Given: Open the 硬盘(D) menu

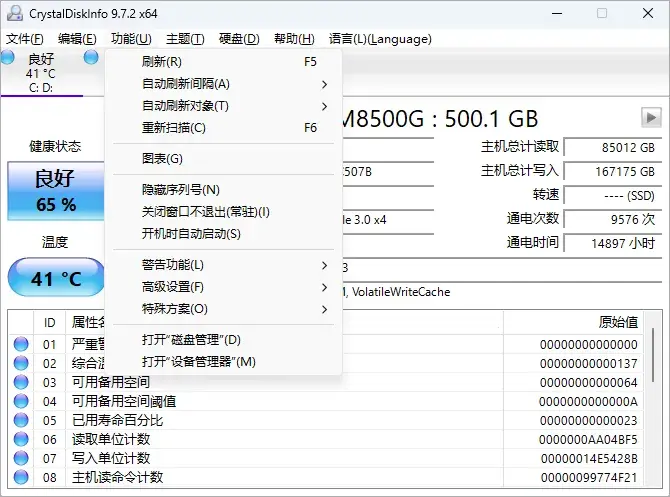Looking at the screenshot, I should (x=239, y=39).
